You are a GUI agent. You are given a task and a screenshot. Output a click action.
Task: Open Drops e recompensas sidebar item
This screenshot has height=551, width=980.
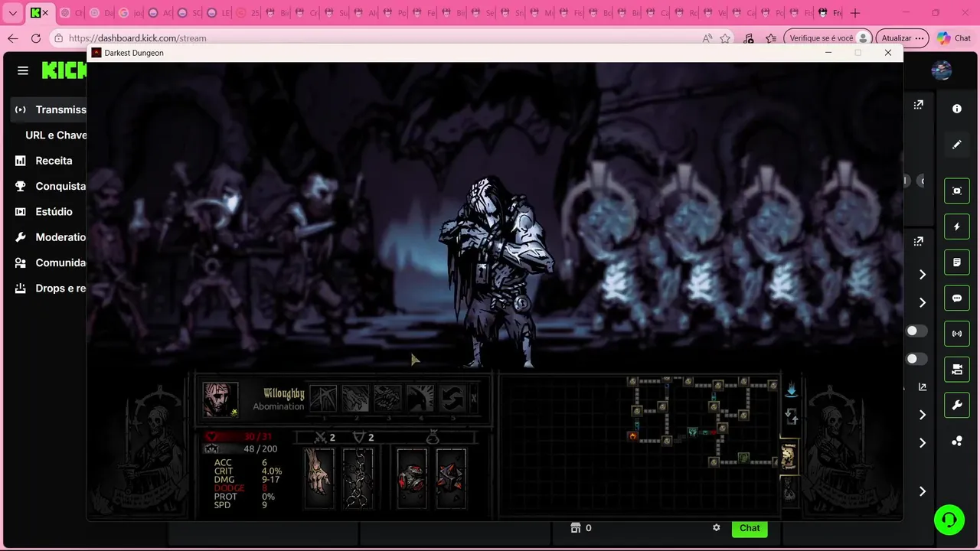pos(49,289)
